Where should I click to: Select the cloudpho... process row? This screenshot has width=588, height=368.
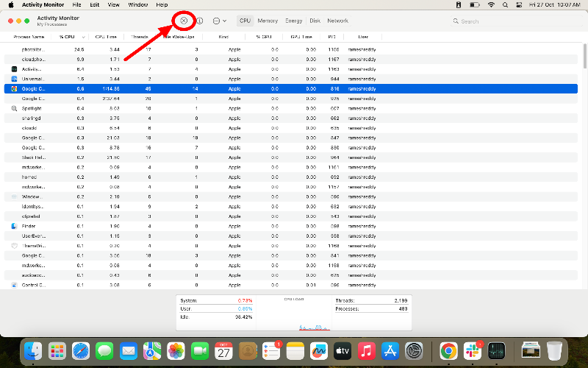click(x=290, y=60)
